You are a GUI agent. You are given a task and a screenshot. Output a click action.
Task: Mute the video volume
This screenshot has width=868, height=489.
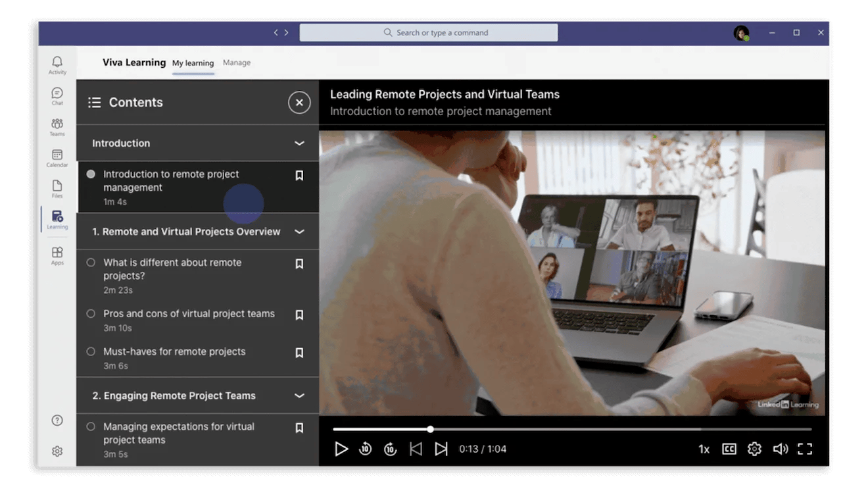[780, 449]
